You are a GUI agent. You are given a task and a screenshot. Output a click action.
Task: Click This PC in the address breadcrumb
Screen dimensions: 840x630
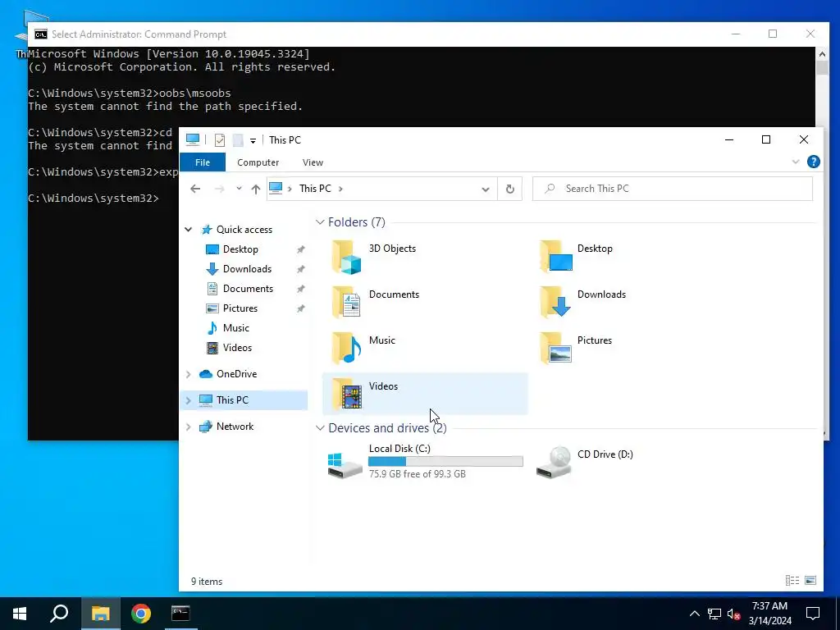tap(315, 189)
